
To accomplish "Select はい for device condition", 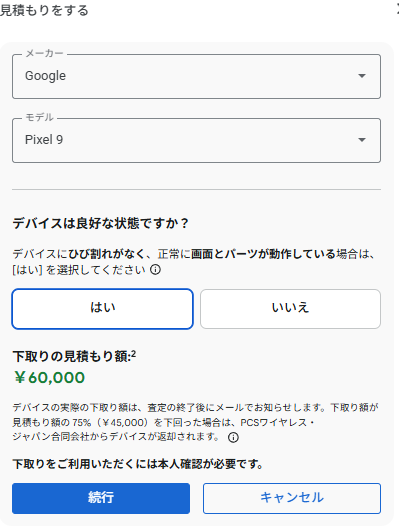I will coord(103,309).
